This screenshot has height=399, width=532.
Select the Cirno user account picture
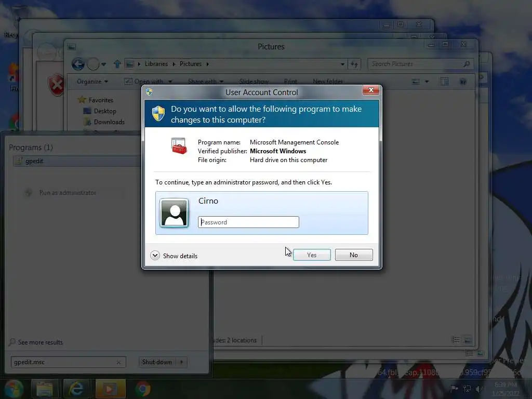(174, 212)
